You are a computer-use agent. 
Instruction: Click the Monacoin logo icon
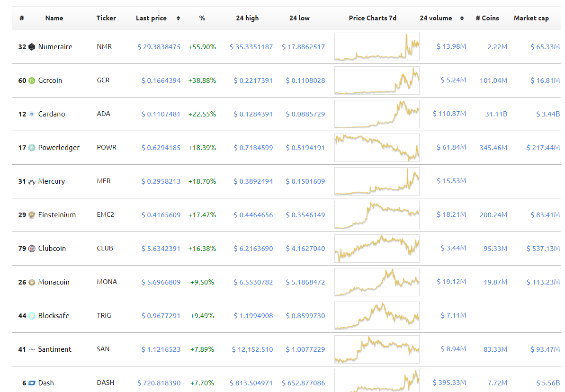[32, 282]
